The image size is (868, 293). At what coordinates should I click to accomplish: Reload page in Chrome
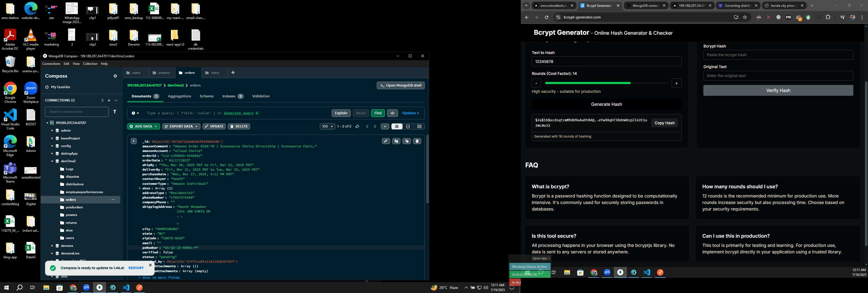point(547,18)
